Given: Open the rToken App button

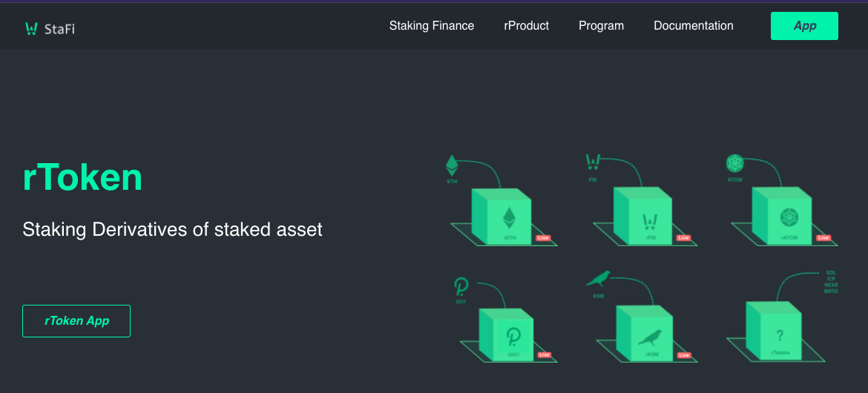Looking at the screenshot, I should [76, 321].
